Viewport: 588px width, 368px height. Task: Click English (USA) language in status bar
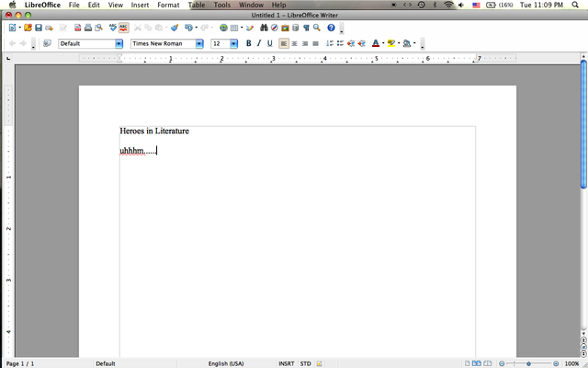[x=226, y=363]
